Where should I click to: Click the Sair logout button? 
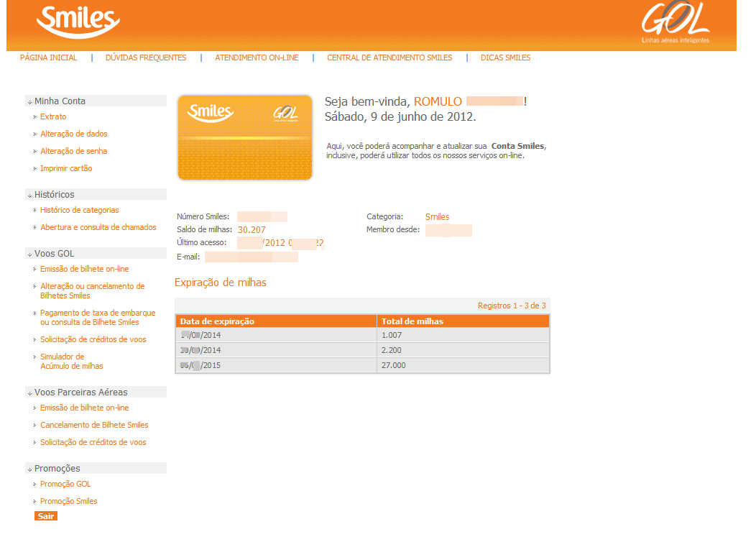tap(46, 516)
